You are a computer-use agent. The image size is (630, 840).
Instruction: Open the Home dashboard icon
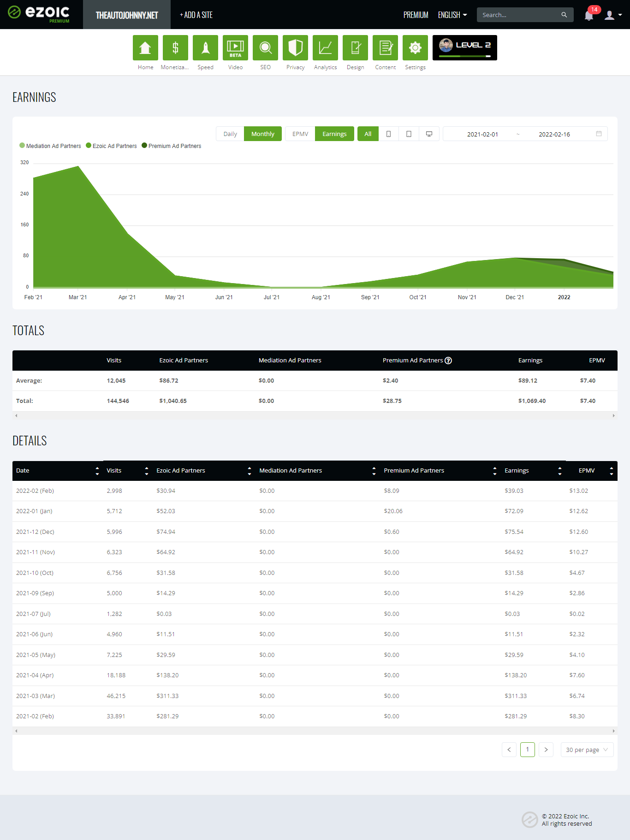(145, 47)
